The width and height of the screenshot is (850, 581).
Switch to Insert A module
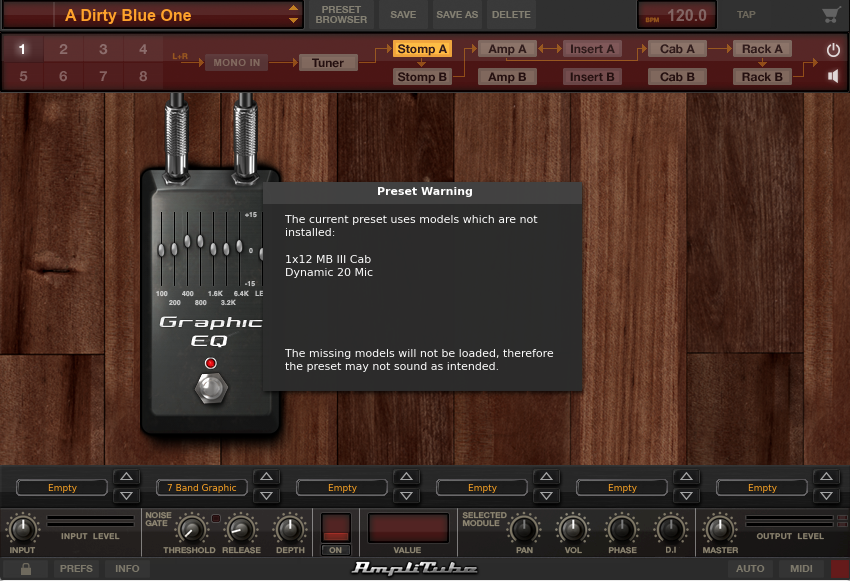[592, 49]
